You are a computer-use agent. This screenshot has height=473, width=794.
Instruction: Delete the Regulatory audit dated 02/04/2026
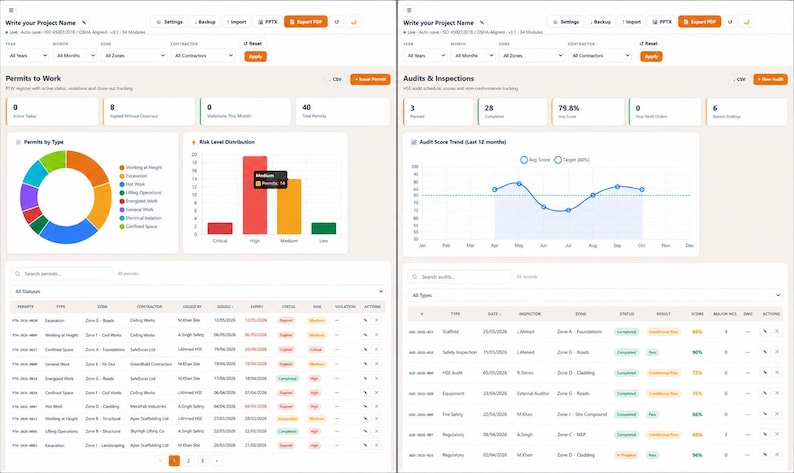777,455
